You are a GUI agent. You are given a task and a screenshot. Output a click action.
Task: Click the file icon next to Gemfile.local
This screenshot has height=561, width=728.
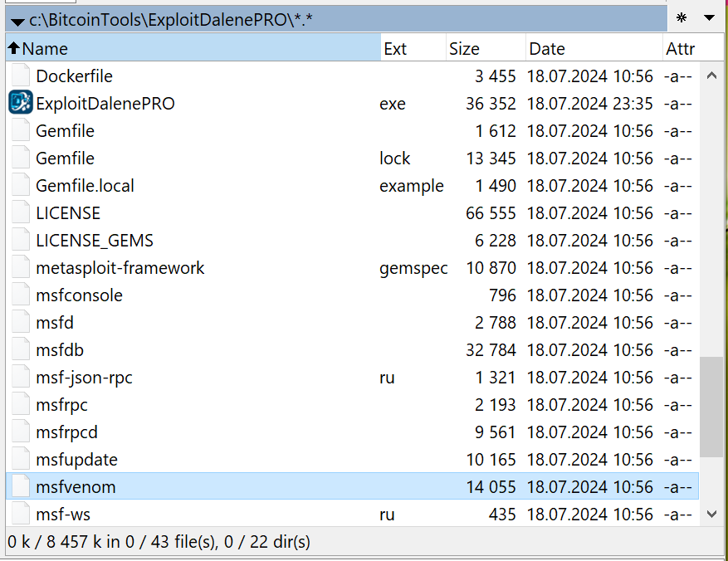[x=21, y=185]
